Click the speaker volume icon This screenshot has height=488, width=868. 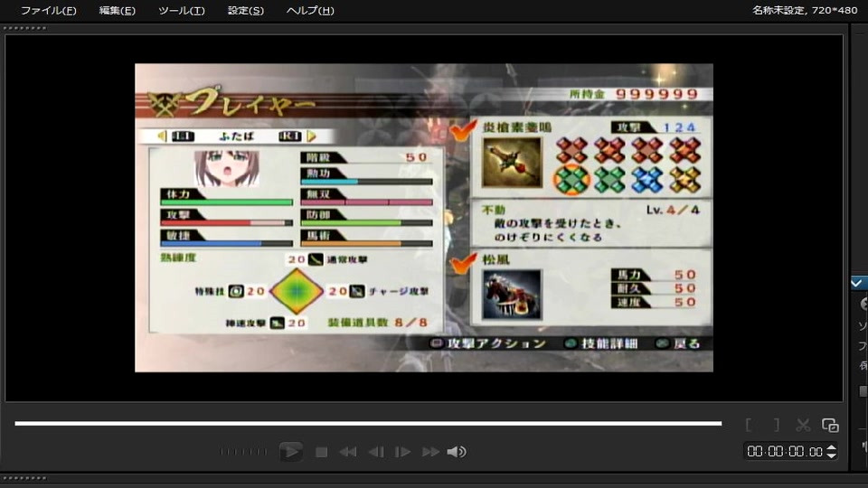pos(457,452)
